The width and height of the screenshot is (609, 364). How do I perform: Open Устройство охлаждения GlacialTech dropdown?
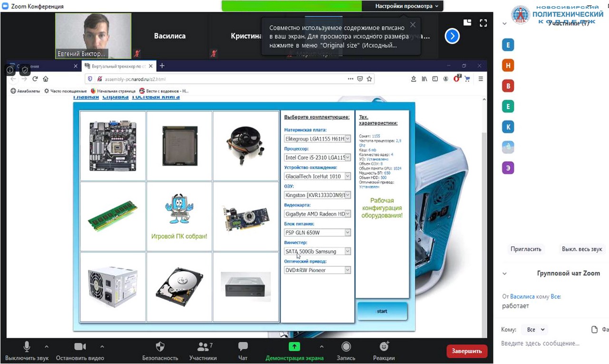point(317,176)
